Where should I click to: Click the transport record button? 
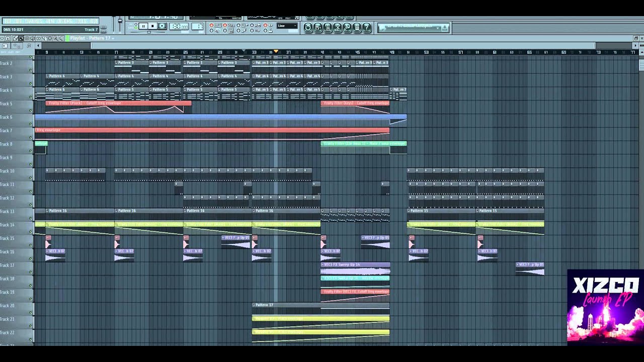coord(162,26)
